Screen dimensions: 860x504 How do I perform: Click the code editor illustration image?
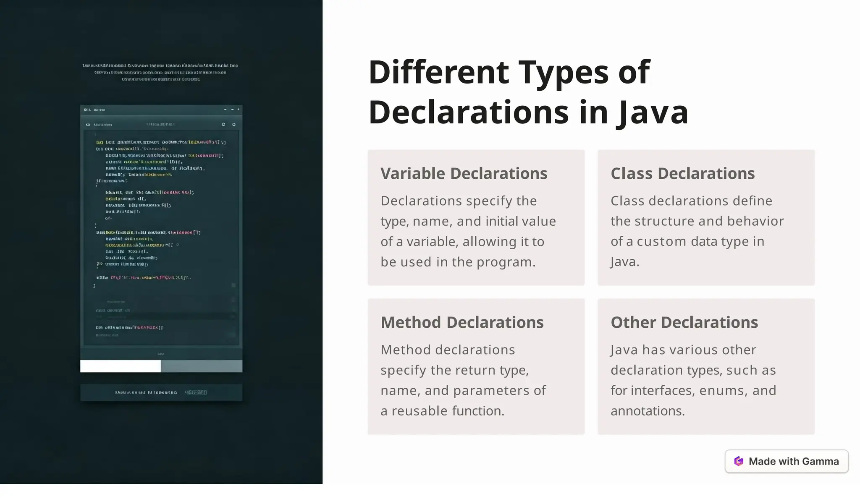click(x=161, y=242)
